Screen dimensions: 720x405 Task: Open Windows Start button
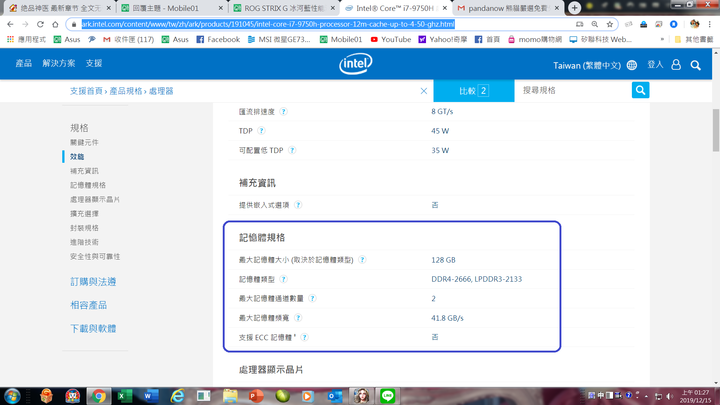12,396
